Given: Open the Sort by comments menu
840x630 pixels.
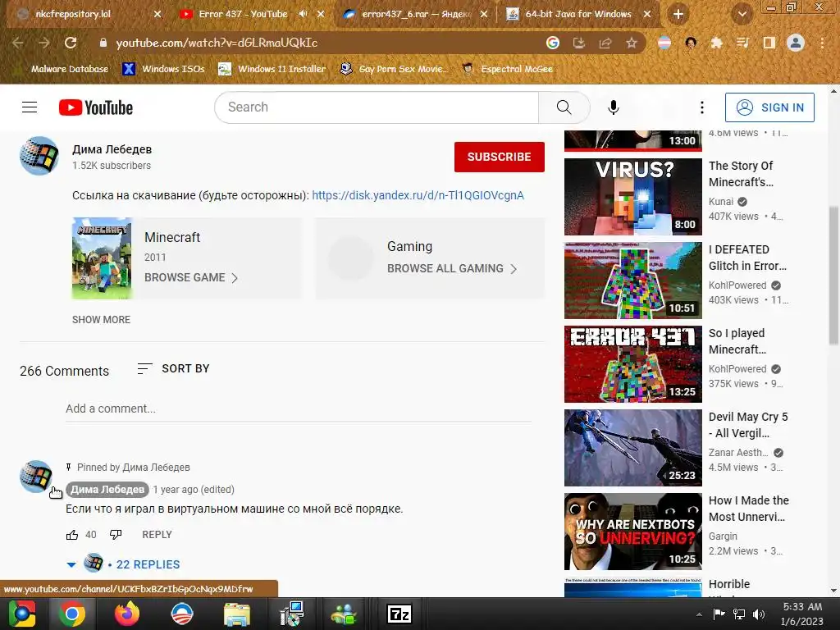Looking at the screenshot, I should click(x=173, y=368).
